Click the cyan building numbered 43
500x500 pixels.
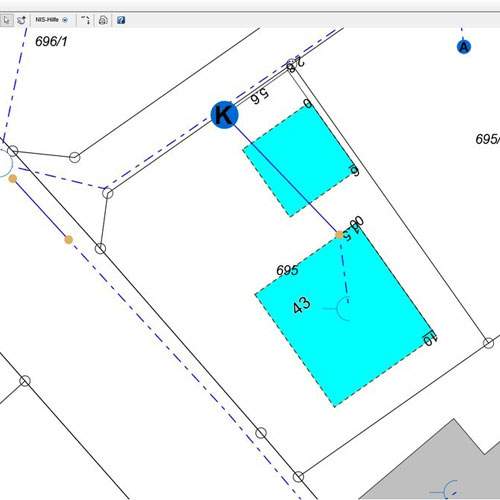pos(343,317)
